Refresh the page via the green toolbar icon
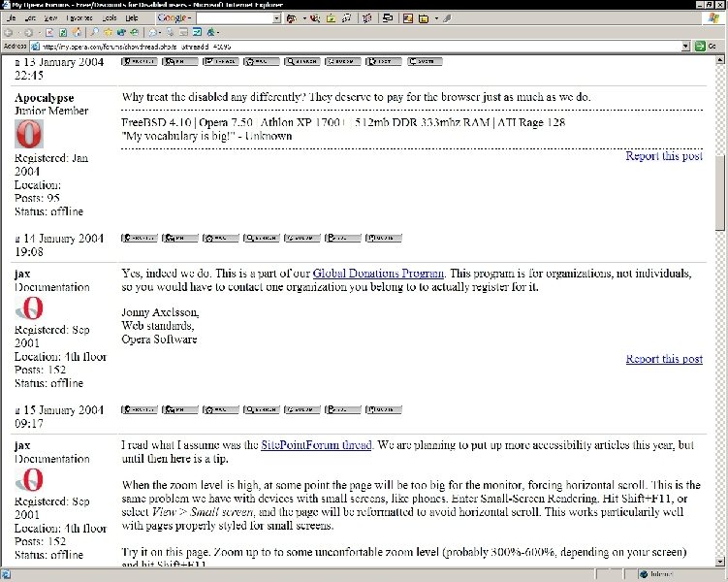The height and width of the screenshot is (582, 728). pyautogui.click(x=63, y=33)
